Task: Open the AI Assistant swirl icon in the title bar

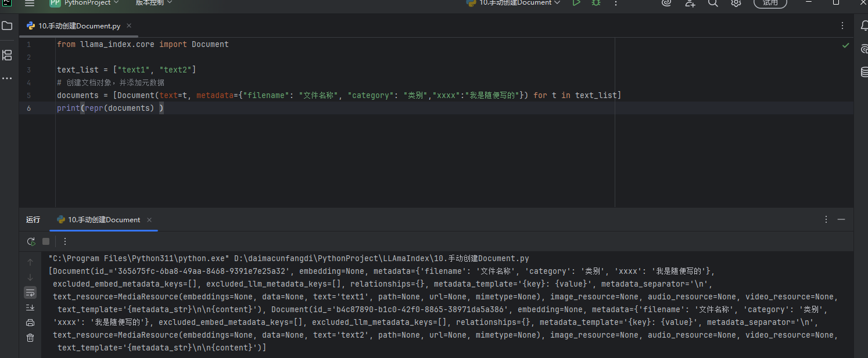Action: pyautogui.click(x=667, y=3)
